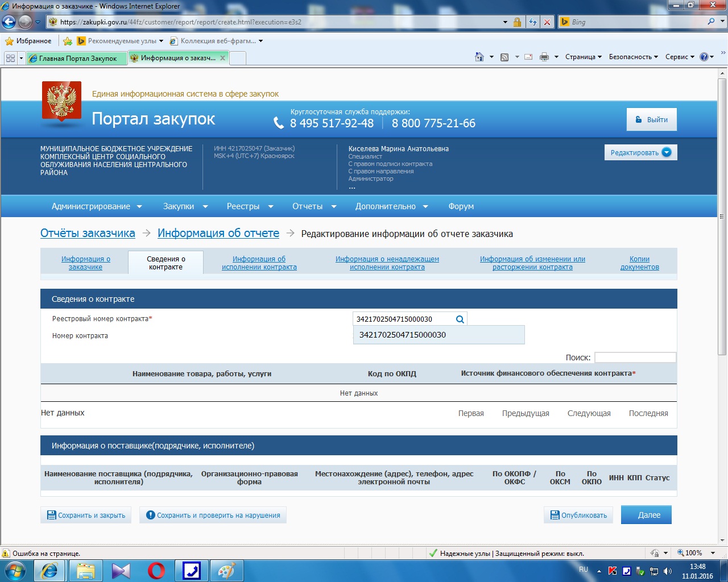Click the RSS feeds icon in toolbar
This screenshot has height=582, width=728.
click(x=504, y=57)
